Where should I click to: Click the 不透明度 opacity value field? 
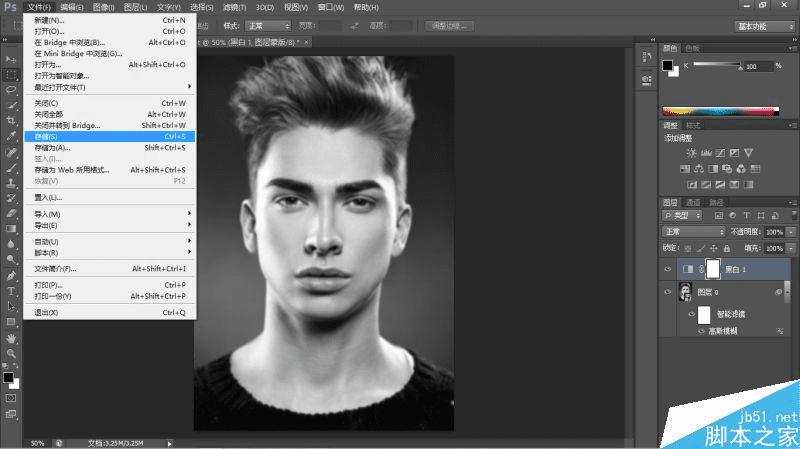[x=774, y=231]
